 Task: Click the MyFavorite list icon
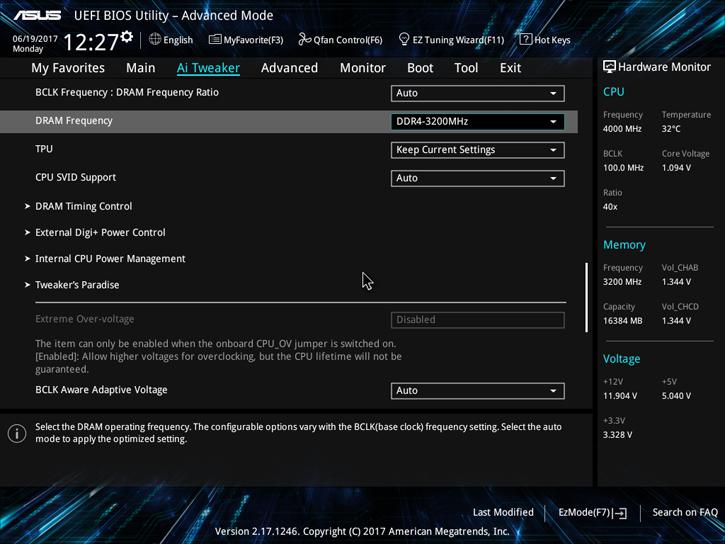point(215,39)
